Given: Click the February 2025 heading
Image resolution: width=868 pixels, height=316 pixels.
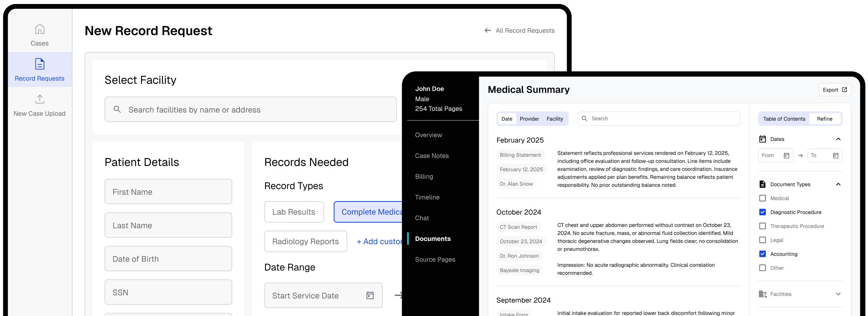Looking at the screenshot, I should tap(520, 140).
